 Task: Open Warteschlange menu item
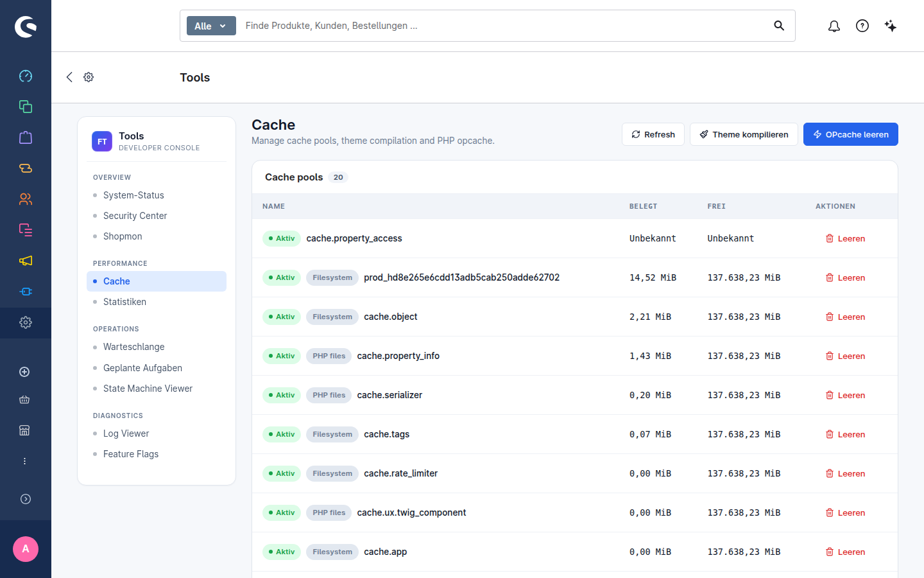157,347
